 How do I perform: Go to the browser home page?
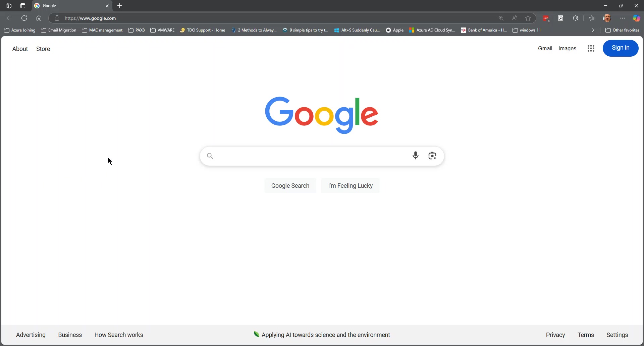point(39,18)
